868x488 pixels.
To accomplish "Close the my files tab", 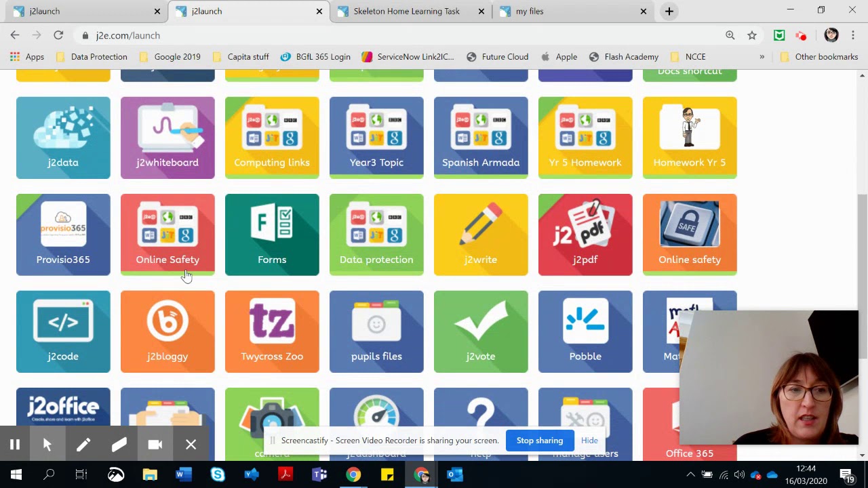I will pos(644,11).
